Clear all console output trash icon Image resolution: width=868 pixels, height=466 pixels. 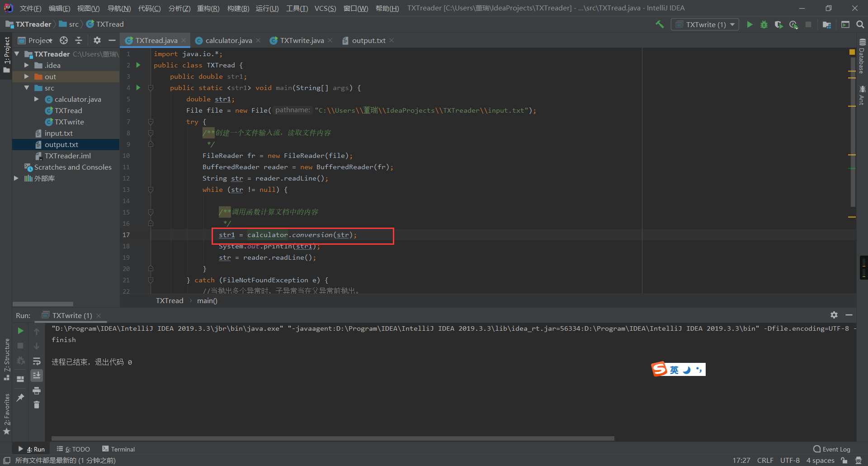point(37,405)
